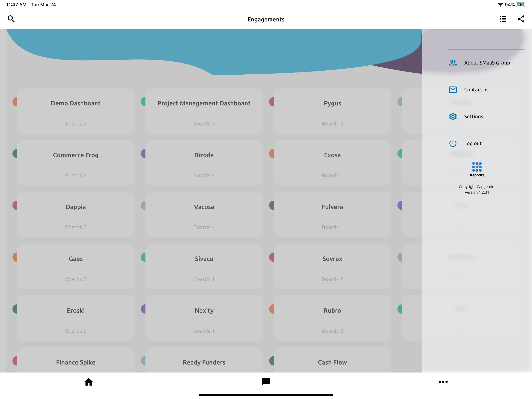Viewport: 532px width, 399px height.
Task: Click "Boards 2" under Sovrex
Action: point(332,279)
